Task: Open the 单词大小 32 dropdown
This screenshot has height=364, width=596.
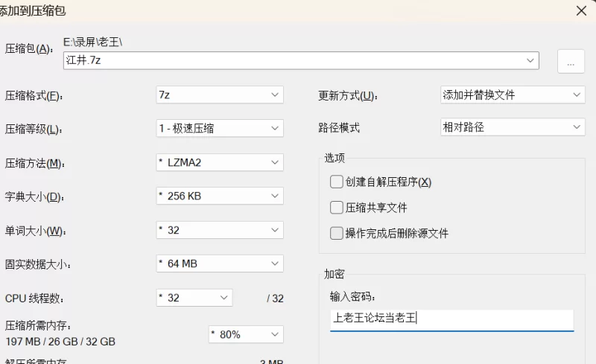Action: 220,230
